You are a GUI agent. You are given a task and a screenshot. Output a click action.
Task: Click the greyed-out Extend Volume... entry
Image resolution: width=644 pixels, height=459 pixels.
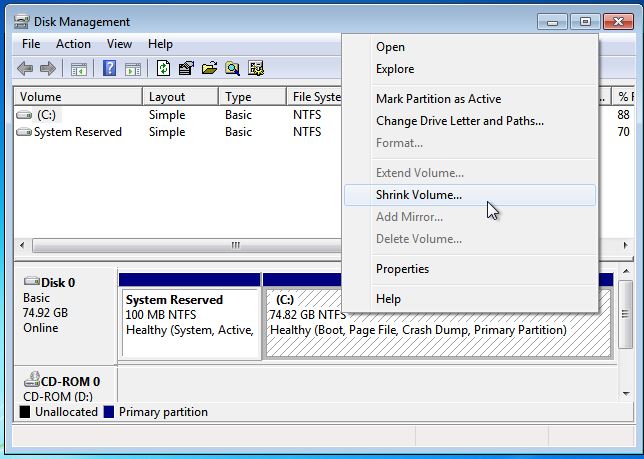(x=470, y=173)
